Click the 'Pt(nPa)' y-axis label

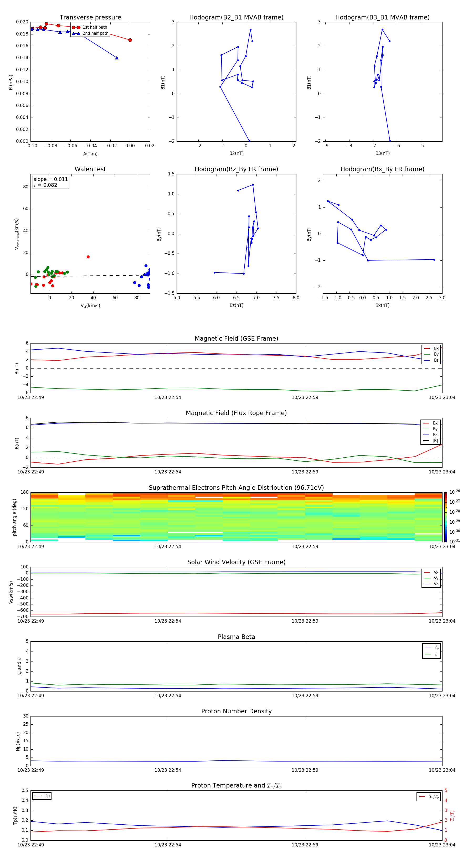[x=11, y=82]
